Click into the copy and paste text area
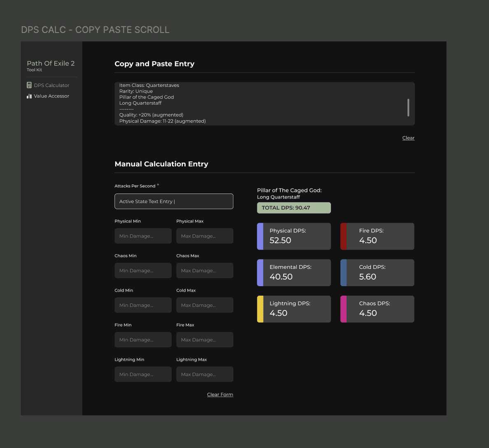489x448 pixels. point(264,104)
